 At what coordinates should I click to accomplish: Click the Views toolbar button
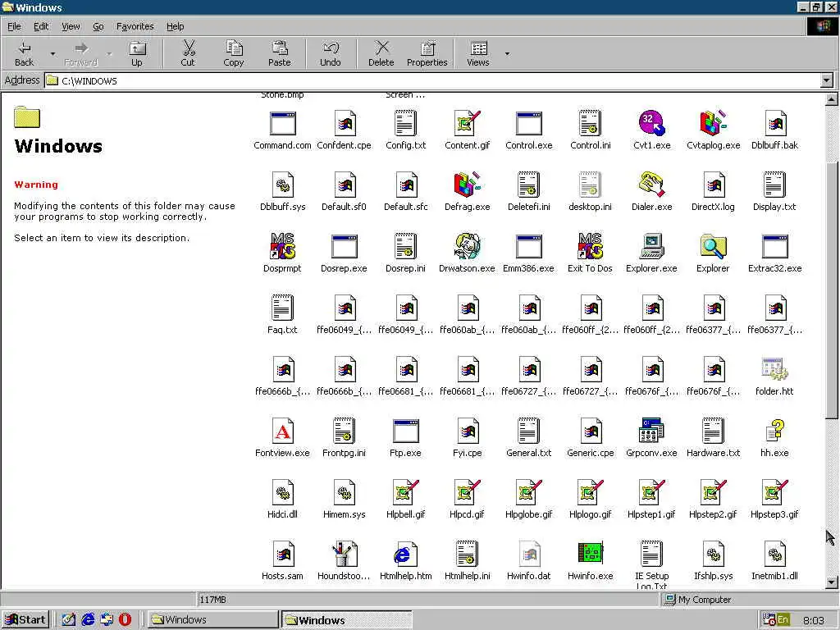tap(478, 53)
